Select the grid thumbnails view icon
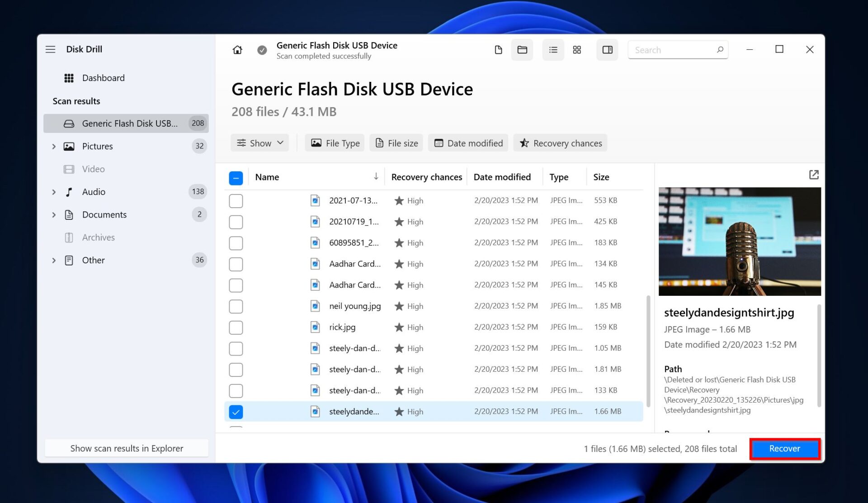868x503 pixels. (x=577, y=50)
